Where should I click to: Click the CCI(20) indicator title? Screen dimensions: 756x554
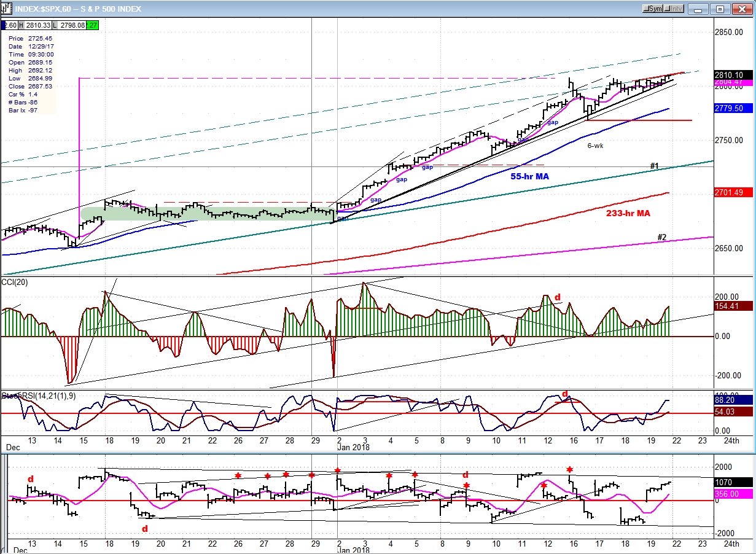16,282
